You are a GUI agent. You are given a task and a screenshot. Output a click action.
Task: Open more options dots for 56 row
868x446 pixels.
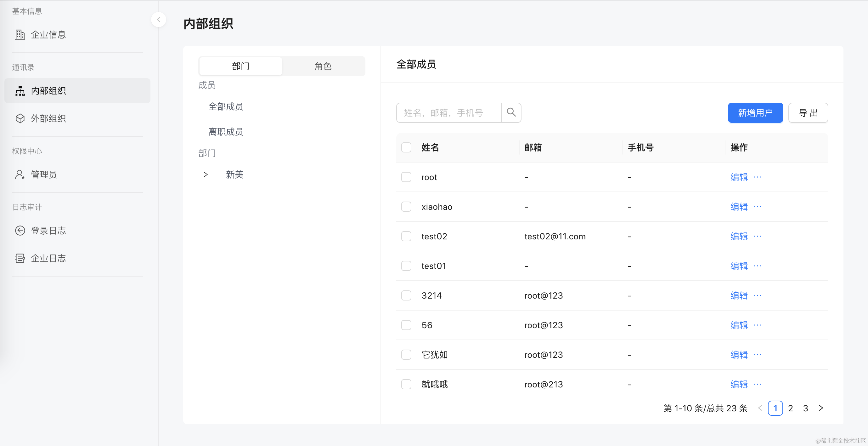click(x=757, y=325)
